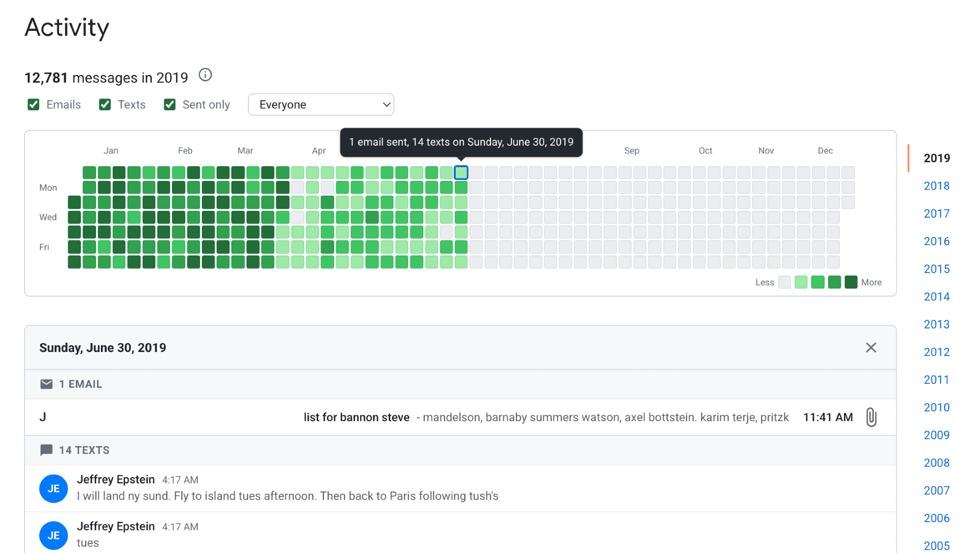980x553 pixels.
Task: Close the Sunday June 30 detail panel
Action: (x=871, y=348)
